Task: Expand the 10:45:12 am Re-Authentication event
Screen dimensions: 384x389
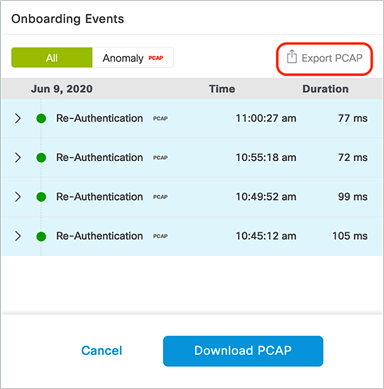Action: coord(18,236)
